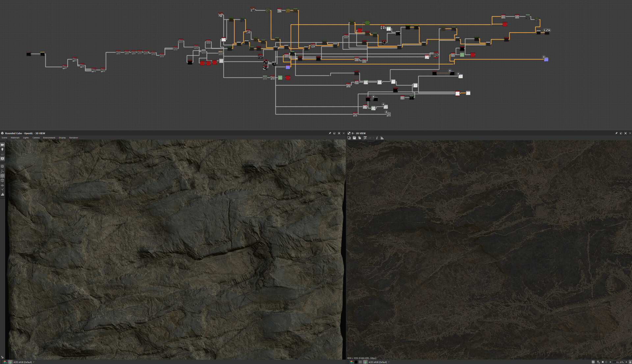
Task: Toggle tiling grid icon in 2D view footer
Action: click(x=593, y=362)
